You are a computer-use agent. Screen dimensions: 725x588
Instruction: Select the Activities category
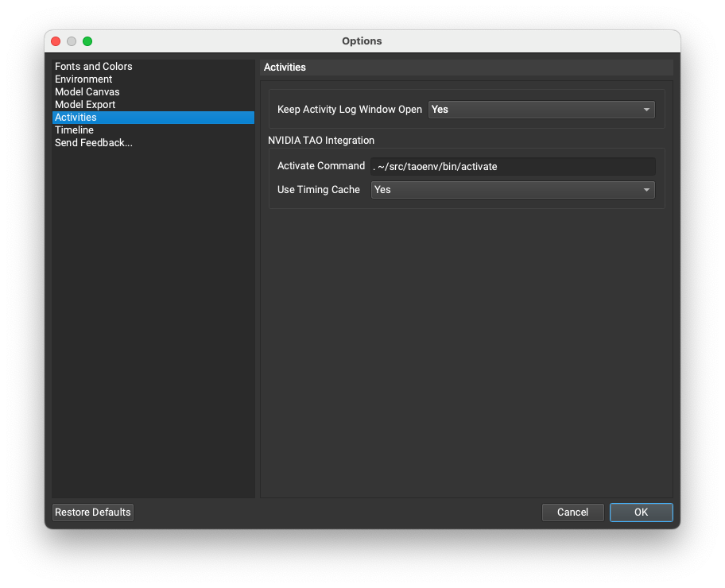point(76,118)
